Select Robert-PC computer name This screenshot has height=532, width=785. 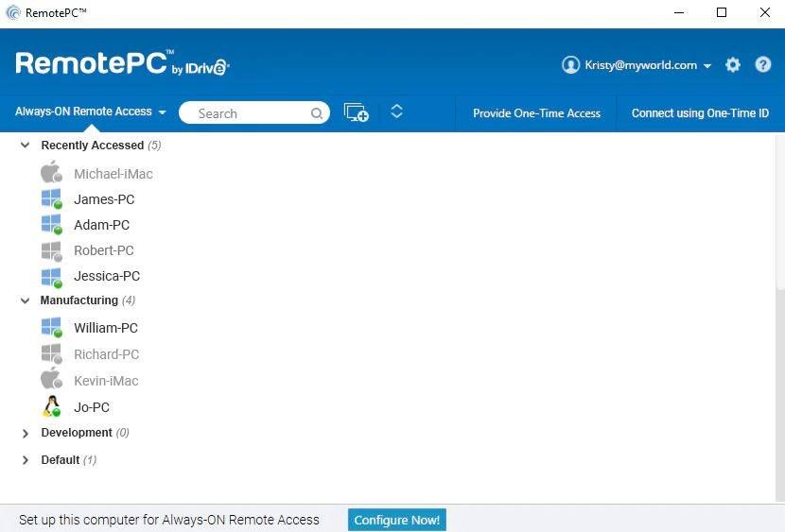tap(104, 250)
